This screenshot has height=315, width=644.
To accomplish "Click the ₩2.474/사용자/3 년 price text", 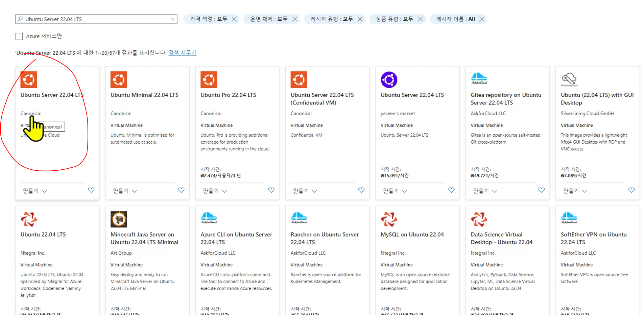I will coord(220,175).
